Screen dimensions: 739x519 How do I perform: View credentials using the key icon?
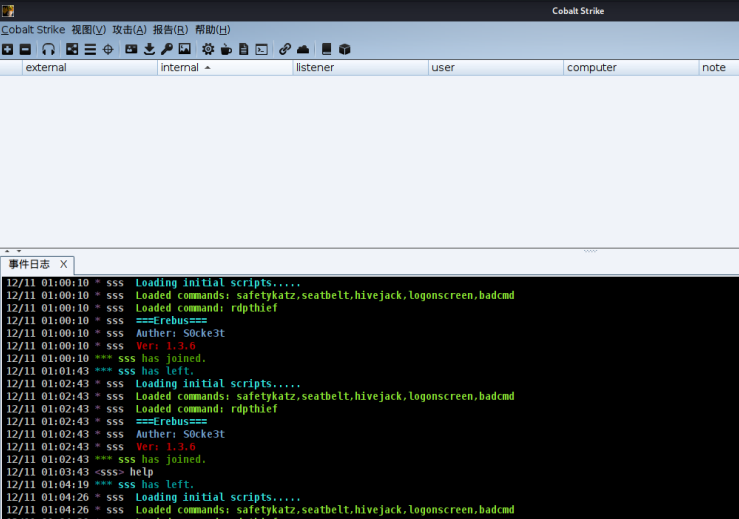pos(166,49)
